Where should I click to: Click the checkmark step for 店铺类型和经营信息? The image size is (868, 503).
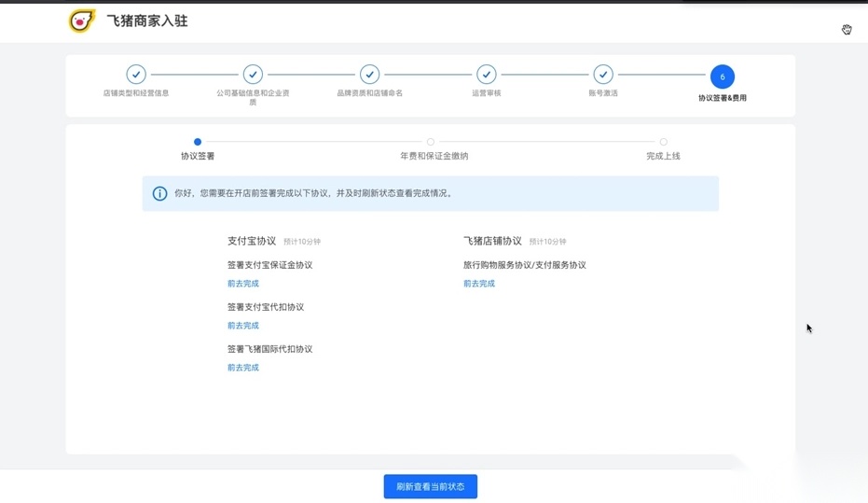[x=135, y=75]
